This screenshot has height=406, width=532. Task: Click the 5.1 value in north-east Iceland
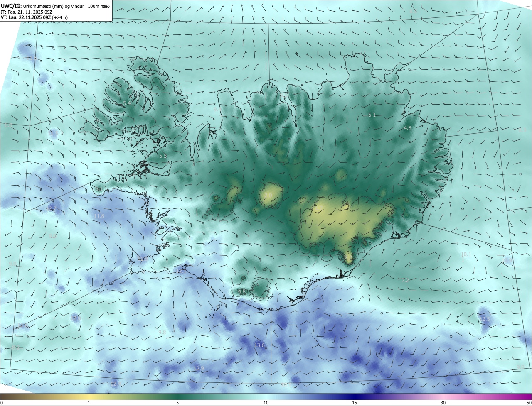point(372,115)
